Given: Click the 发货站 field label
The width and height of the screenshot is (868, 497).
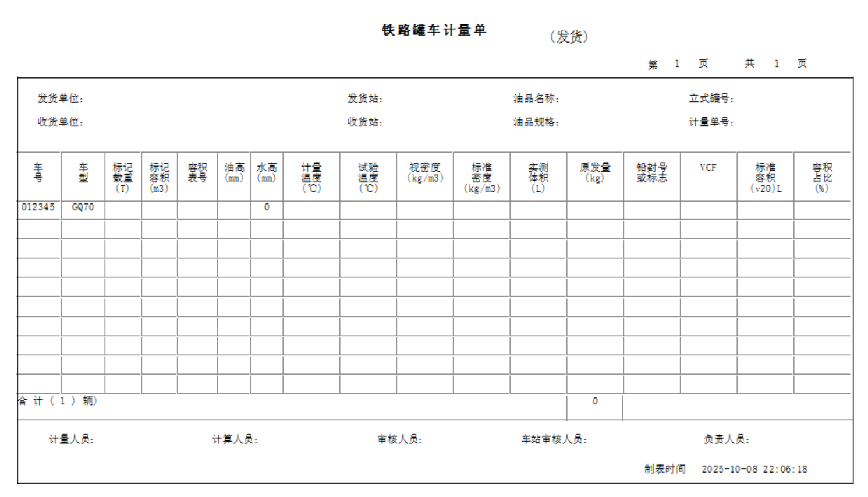Looking at the screenshot, I should coord(365,98).
